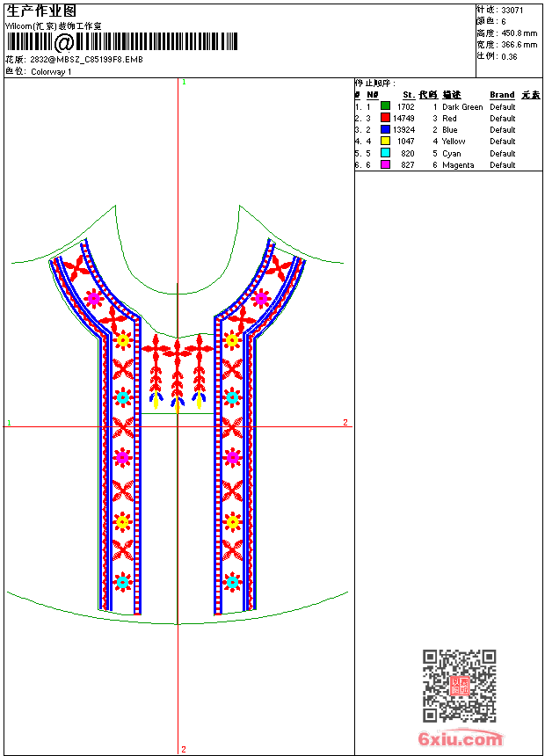545x756 pixels.
Task: Click the colors count value 6
Action: (x=504, y=22)
